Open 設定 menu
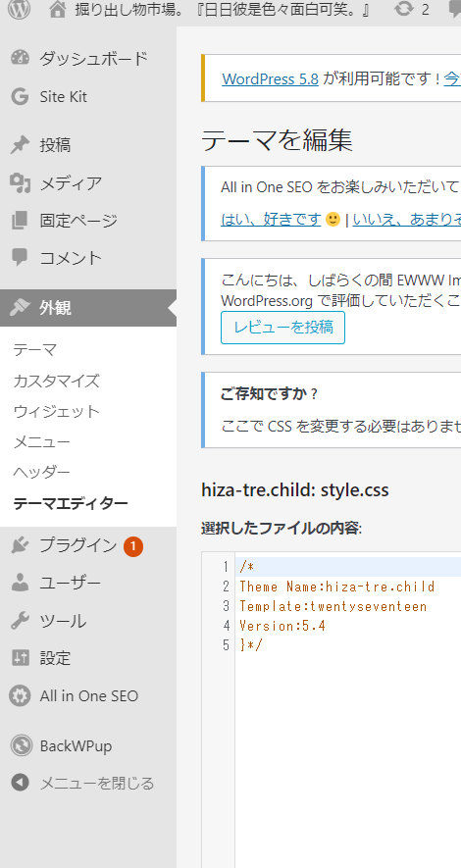 [55, 658]
